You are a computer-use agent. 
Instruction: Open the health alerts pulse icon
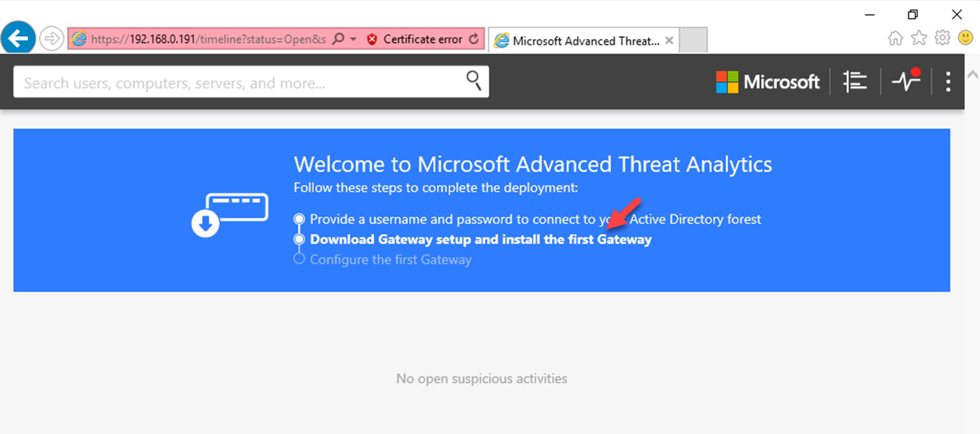[906, 80]
